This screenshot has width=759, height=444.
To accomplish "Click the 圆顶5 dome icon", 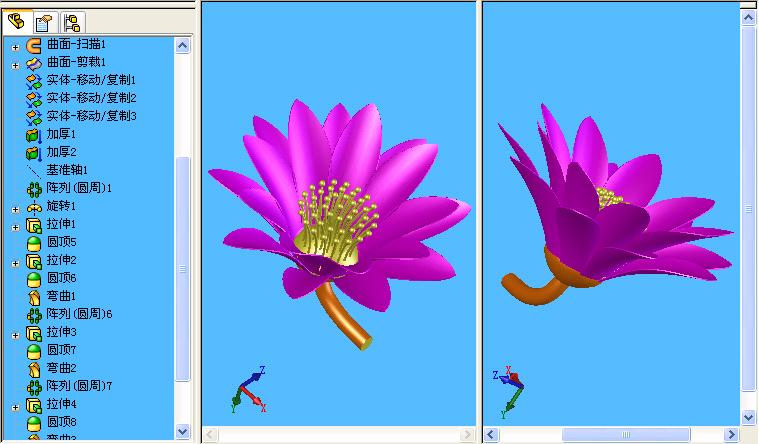I will coord(34,244).
